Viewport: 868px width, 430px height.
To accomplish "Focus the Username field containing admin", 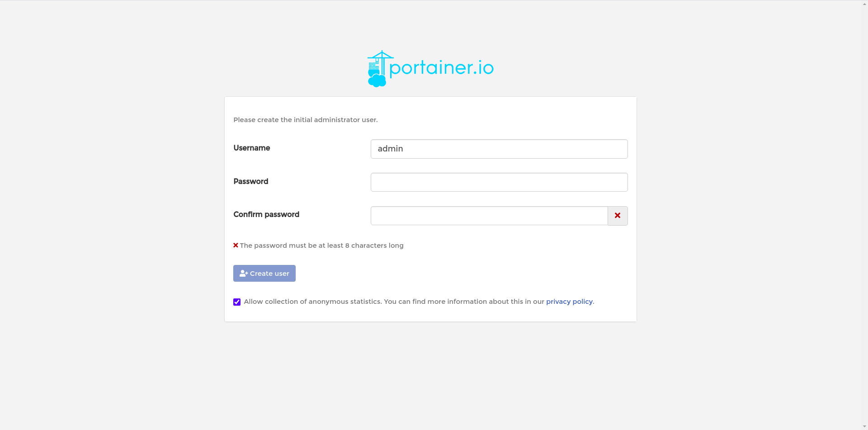I will pyautogui.click(x=499, y=149).
